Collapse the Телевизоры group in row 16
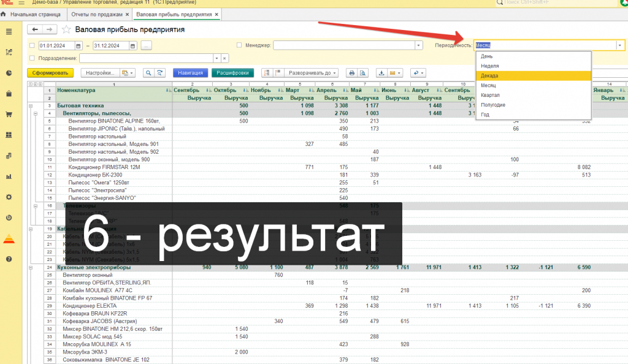The image size is (628, 364). [x=36, y=206]
